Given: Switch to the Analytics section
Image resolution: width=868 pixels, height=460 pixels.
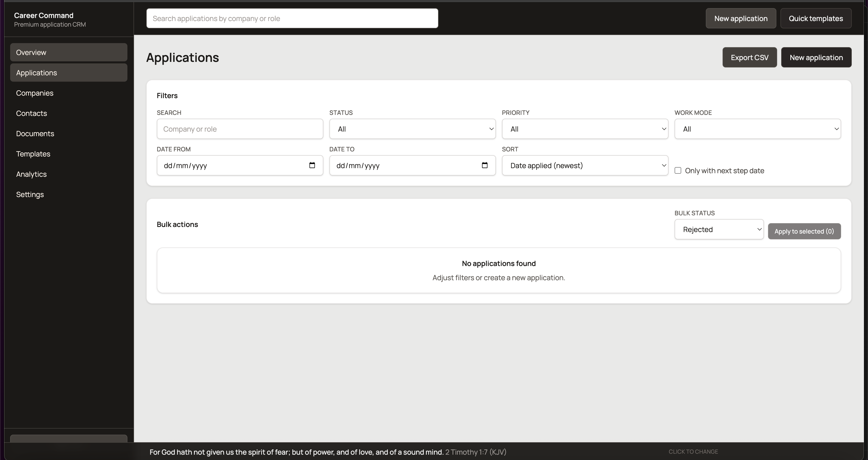Looking at the screenshot, I should click(31, 174).
